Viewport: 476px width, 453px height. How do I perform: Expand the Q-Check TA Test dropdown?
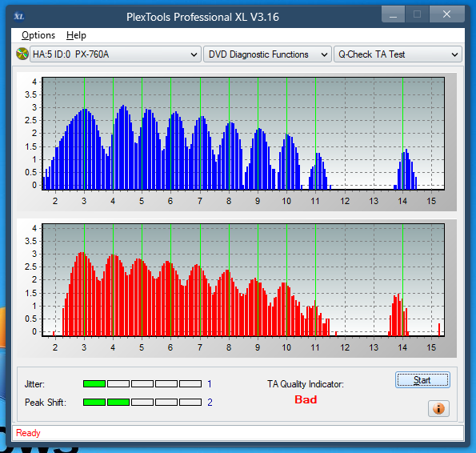398,54
